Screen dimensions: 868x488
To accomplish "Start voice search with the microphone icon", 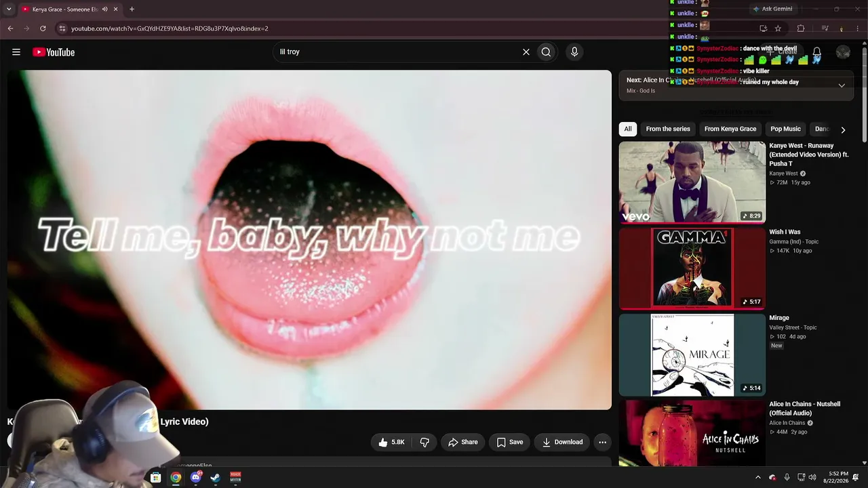I will (574, 52).
